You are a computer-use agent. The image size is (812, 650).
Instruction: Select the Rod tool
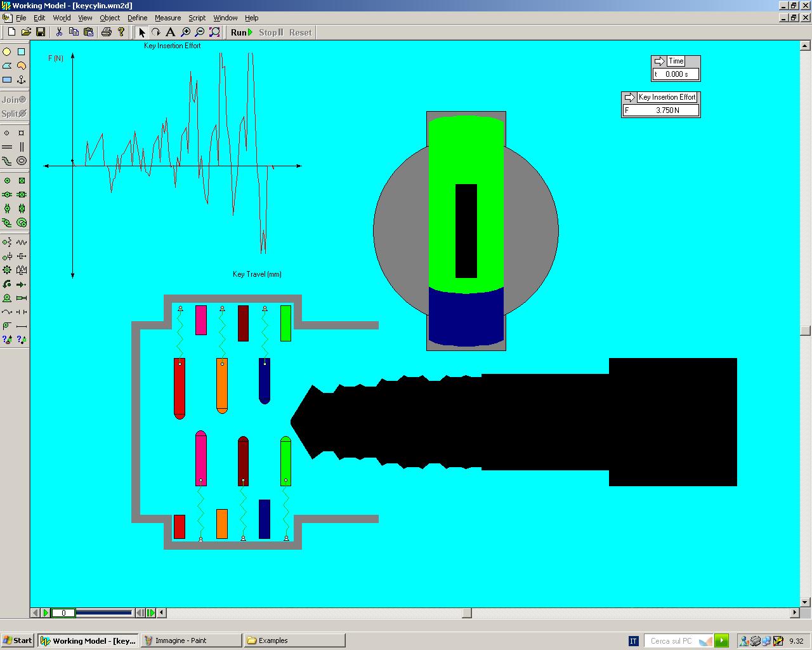[x=22, y=326]
